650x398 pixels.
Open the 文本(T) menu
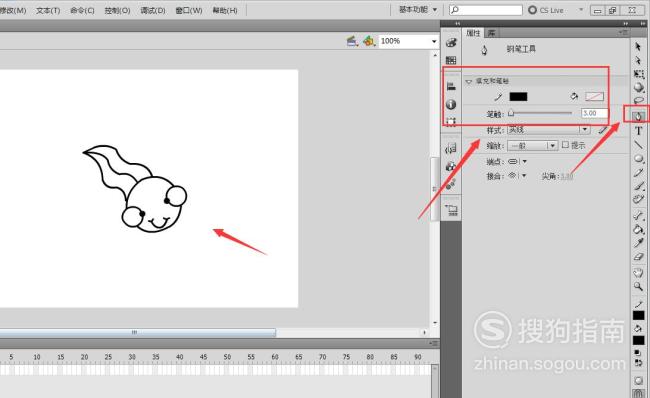click(x=48, y=10)
